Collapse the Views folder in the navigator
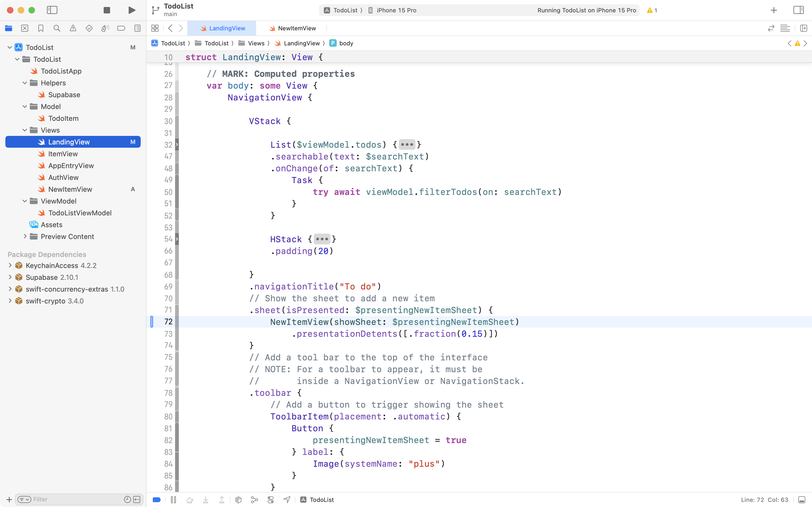Viewport: 812px width, 507px height. click(24, 130)
